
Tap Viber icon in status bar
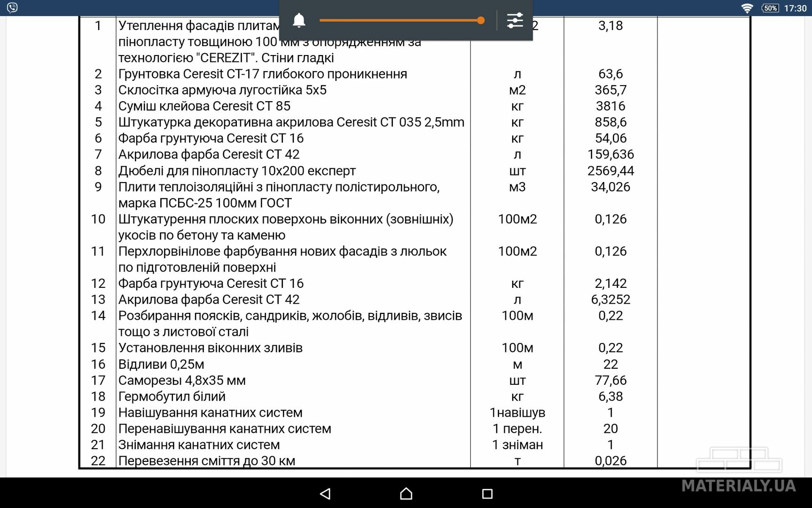(12, 8)
